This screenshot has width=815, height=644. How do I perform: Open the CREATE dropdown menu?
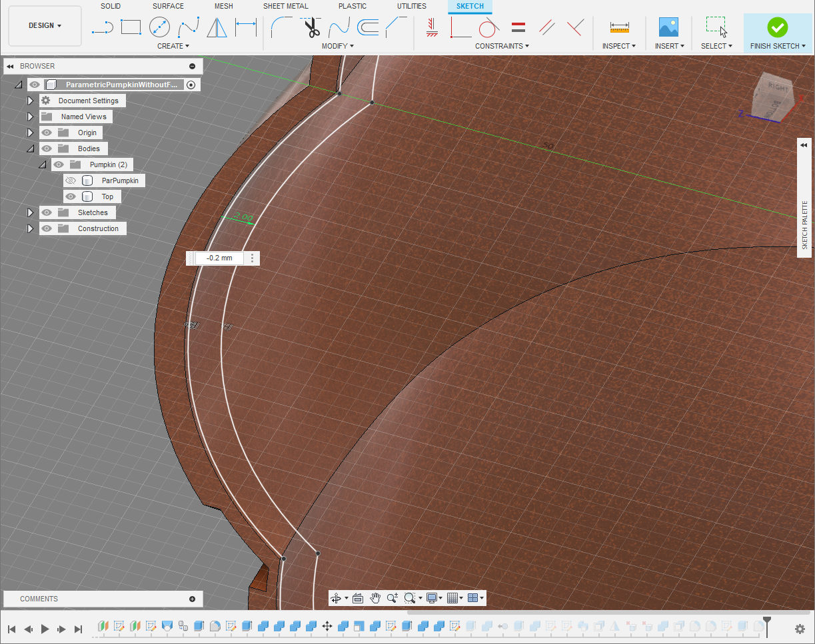173,46
